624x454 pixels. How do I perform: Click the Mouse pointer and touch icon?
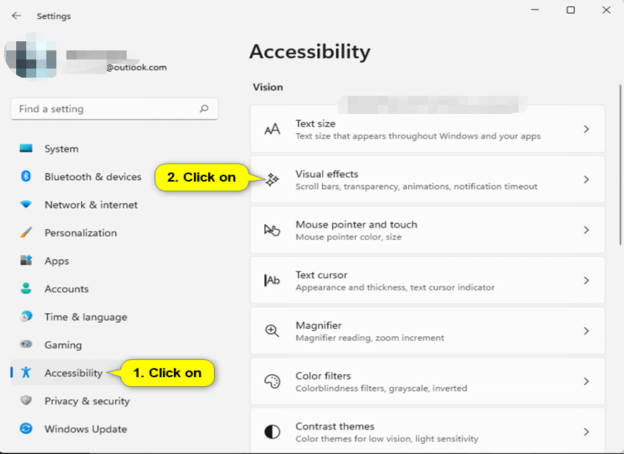272,230
